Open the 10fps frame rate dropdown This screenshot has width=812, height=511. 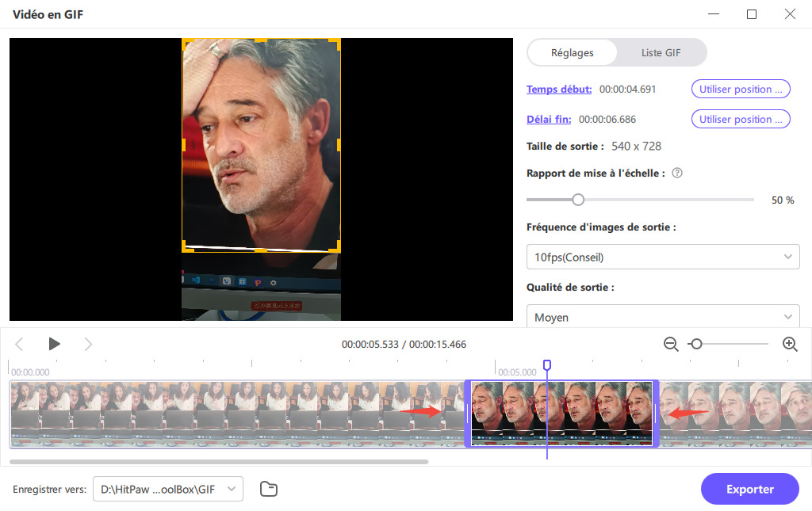663,257
